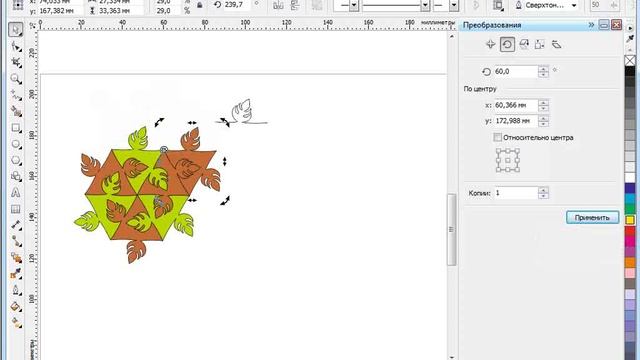
Task: Select the Shape tool in the toolbox
Action: (x=16, y=47)
